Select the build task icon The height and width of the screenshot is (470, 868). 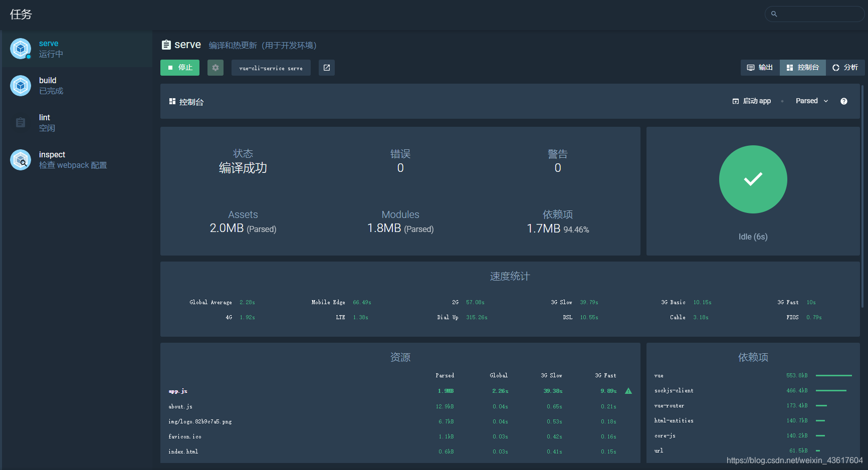(21, 86)
